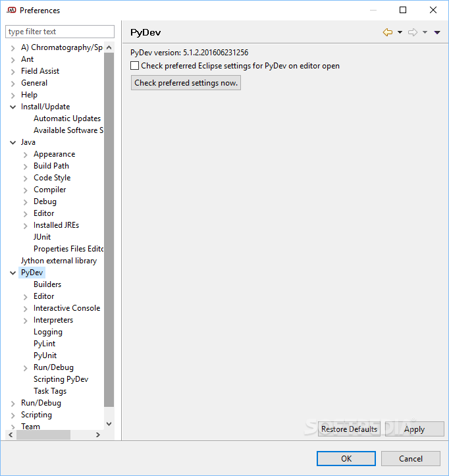Click the vertical scrollbar thumb
Viewport: 449px width, 476px height.
[109, 230]
